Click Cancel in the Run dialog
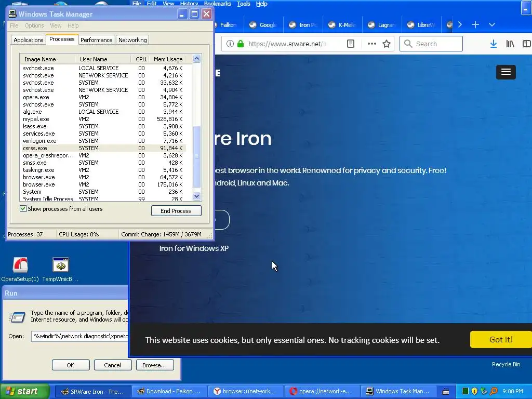Image resolution: width=532 pixels, height=399 pixels. [113, 365]
